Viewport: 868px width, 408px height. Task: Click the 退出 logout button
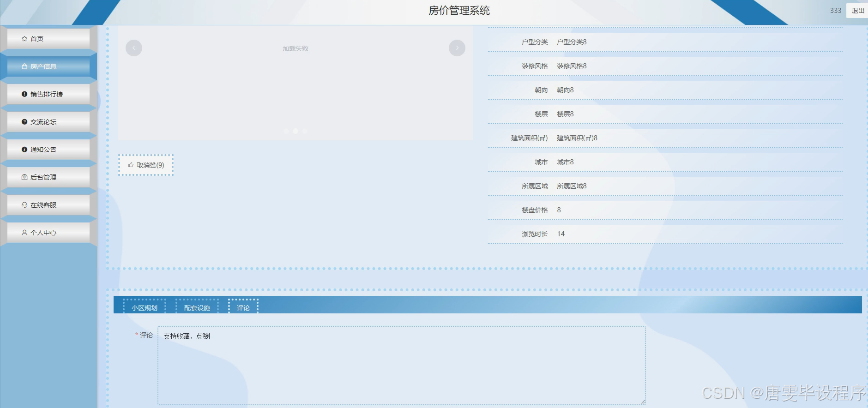pos(858,10)
